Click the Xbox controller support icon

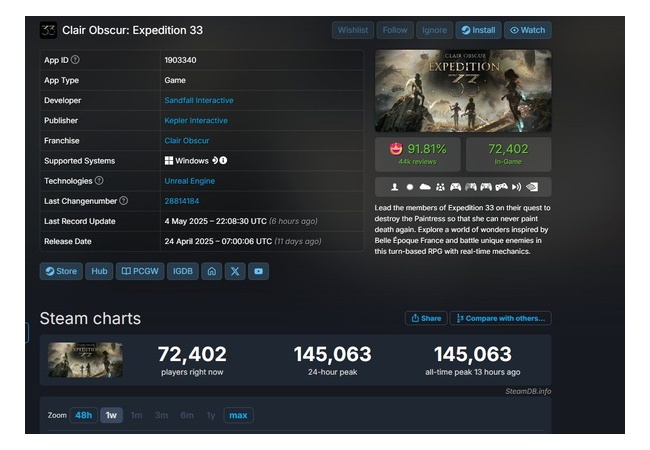tap(456, 187)
